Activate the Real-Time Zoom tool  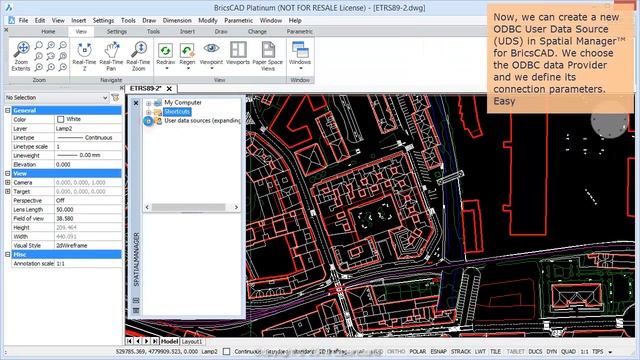pos(138,56)
